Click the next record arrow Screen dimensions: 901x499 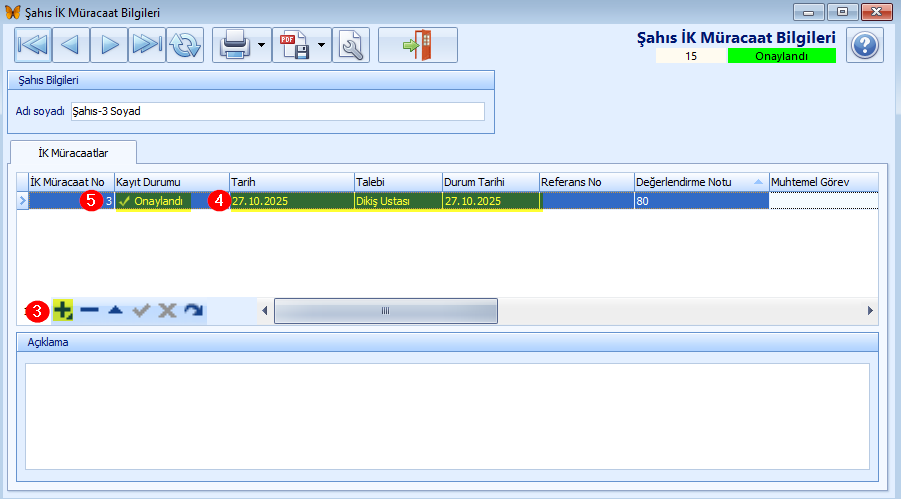pyautogui.click(x=109, y=45)
